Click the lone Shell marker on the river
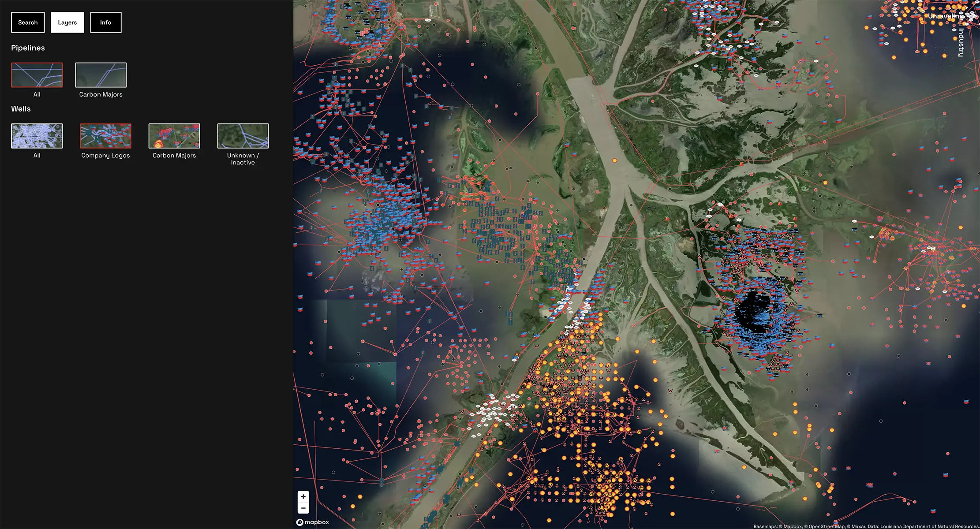The height and width of the screenshot is (529, 980). click(x=614, y=161)
